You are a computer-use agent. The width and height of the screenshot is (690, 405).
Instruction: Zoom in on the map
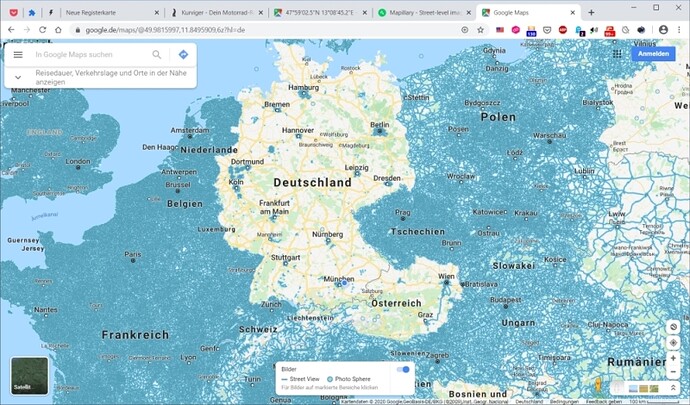pos(673,358)
